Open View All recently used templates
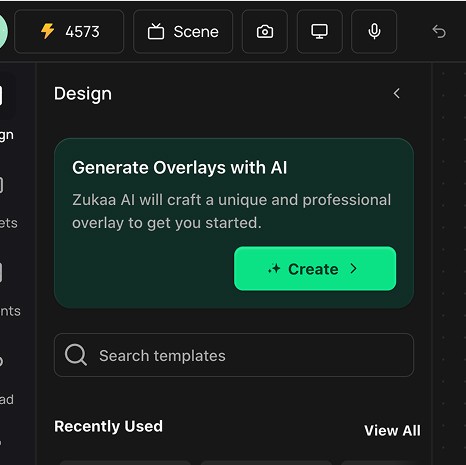The width and height of the screenshot is (466, 465). 392,430
